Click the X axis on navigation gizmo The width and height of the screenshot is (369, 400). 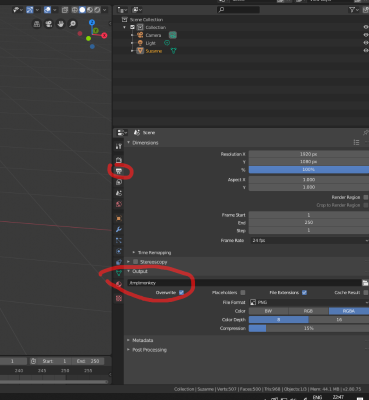[104, 35]
